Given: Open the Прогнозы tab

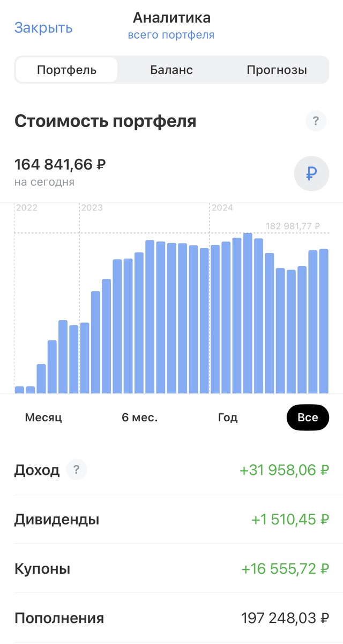Looking at the screenshot, I should click(278, 69).
